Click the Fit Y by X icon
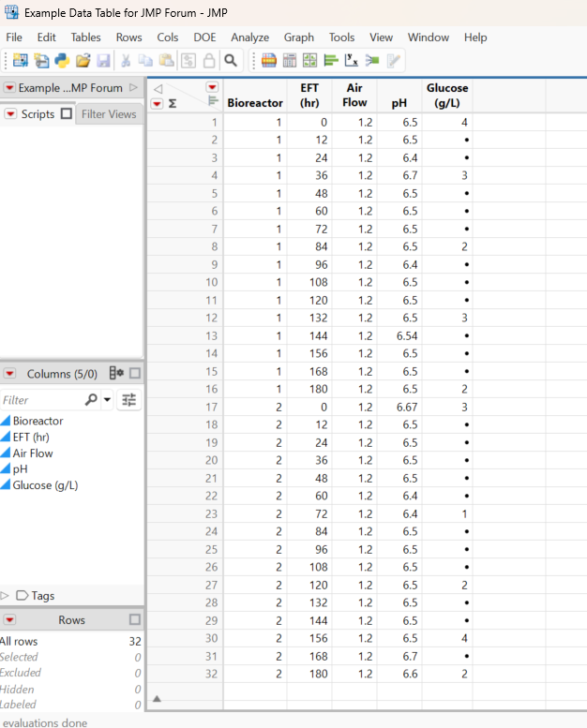The width and height of the screenshot is (587, 728). coord(352,60)
